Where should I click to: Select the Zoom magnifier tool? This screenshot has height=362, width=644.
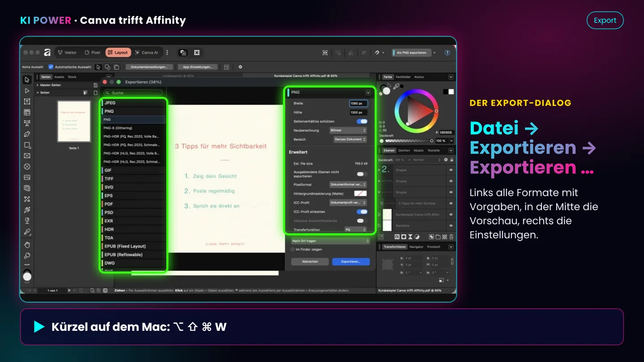[27, 256]
